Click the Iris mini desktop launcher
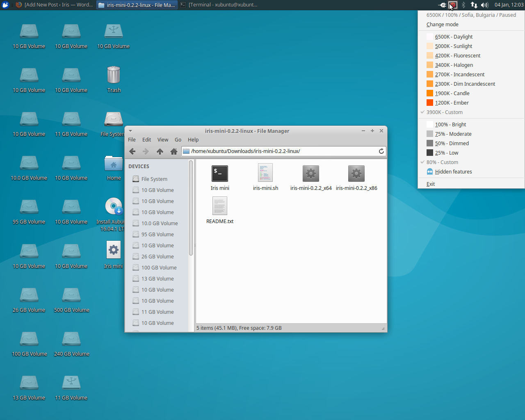The image size is (525, 420). [114, 255]
